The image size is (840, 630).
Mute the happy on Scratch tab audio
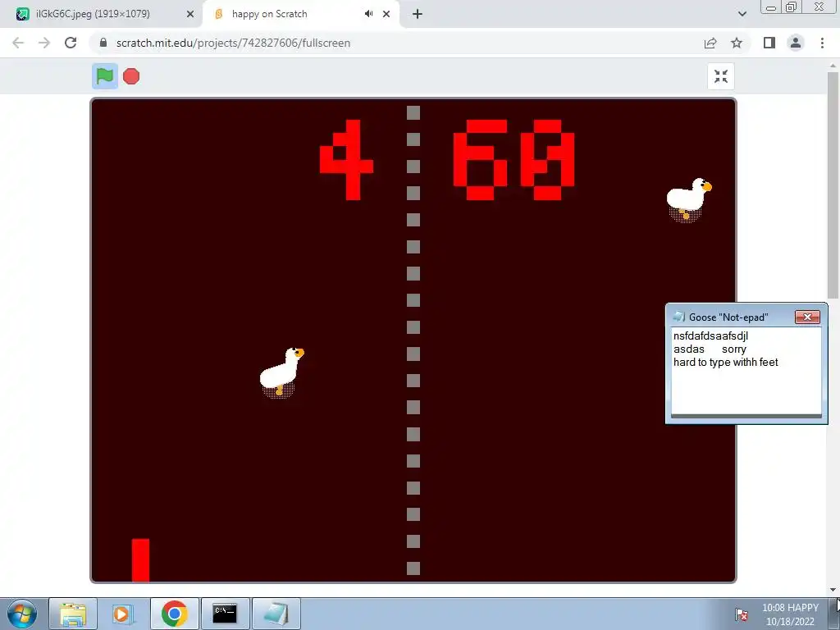pyautogui.click(x=368, y=14)
